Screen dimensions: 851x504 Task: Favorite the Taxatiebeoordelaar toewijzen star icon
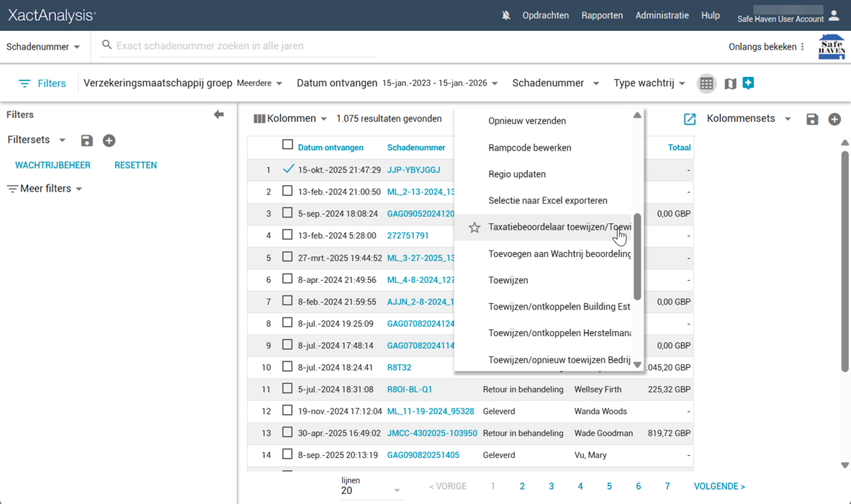tap(474, 228)
